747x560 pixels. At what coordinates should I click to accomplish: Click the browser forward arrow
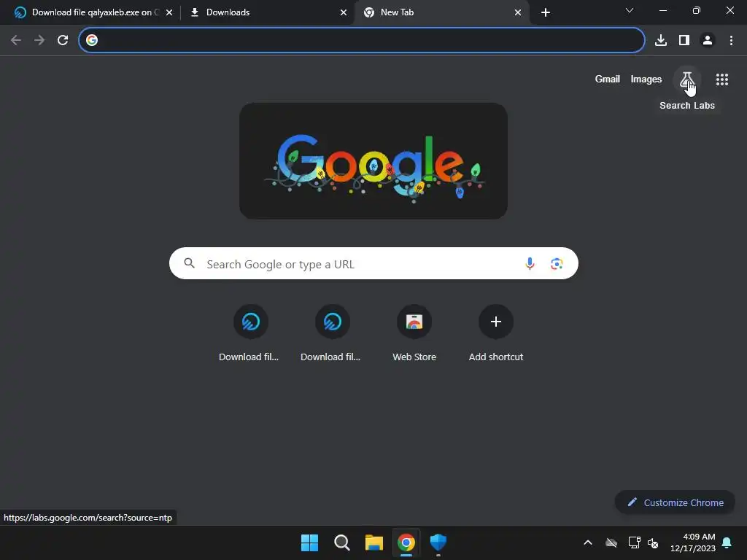click(x=39, y=40)
